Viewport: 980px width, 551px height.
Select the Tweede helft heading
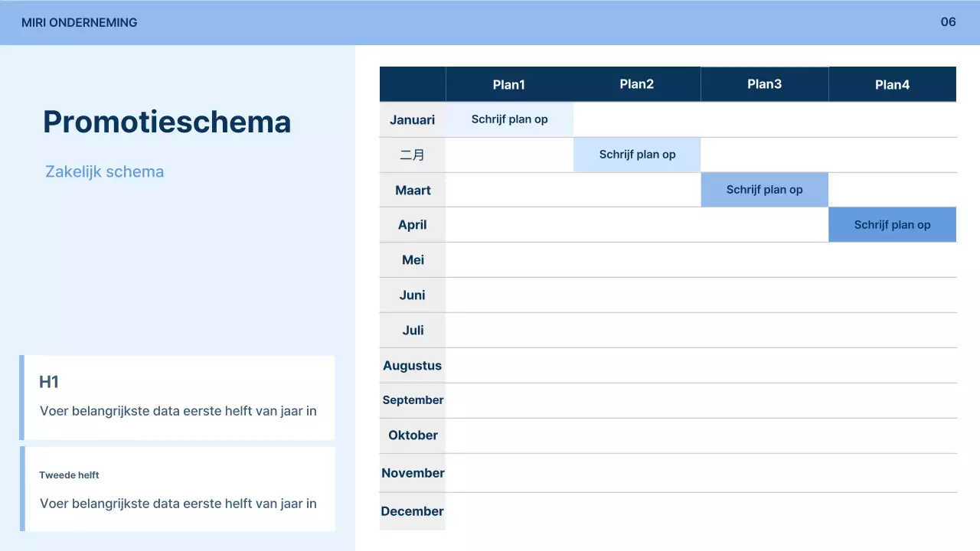[x=69, y=475]
